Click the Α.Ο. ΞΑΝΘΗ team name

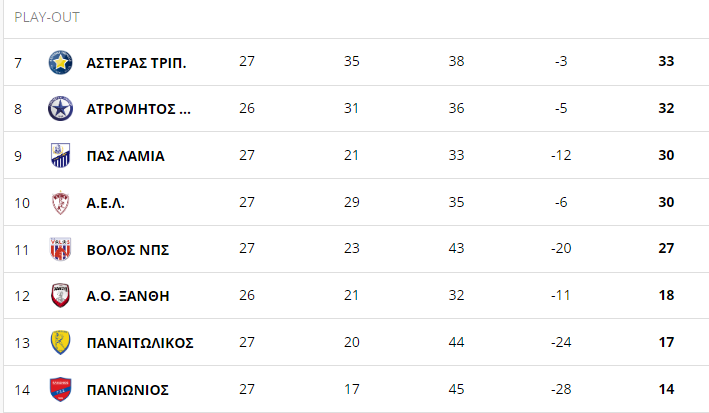tap(128, 296)
